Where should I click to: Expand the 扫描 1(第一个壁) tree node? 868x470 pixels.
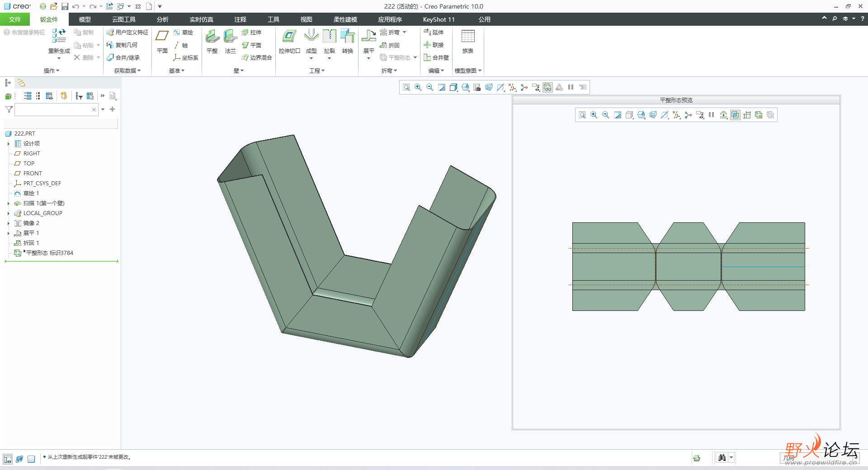tap(8, 203)
